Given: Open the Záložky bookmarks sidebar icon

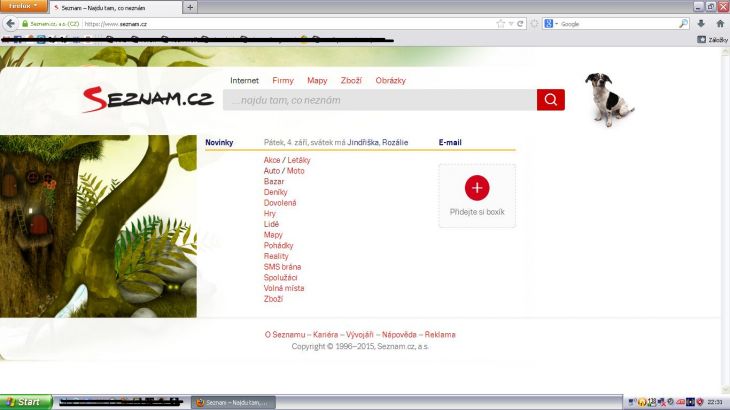Looking at the screenshot, I should (x=701, y=40).
